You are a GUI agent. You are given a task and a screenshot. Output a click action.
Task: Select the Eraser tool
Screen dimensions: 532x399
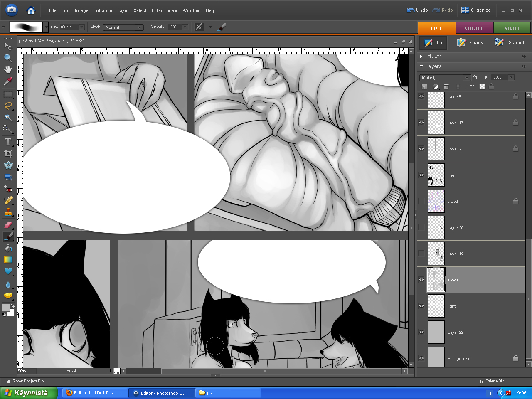pos(8,224)
